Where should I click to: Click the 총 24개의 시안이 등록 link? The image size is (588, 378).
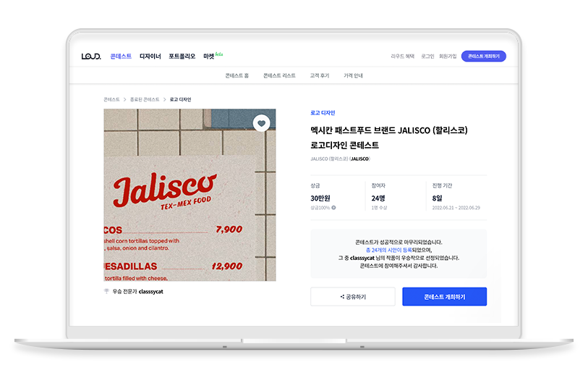pyautogui.click(x=388, y=250)
